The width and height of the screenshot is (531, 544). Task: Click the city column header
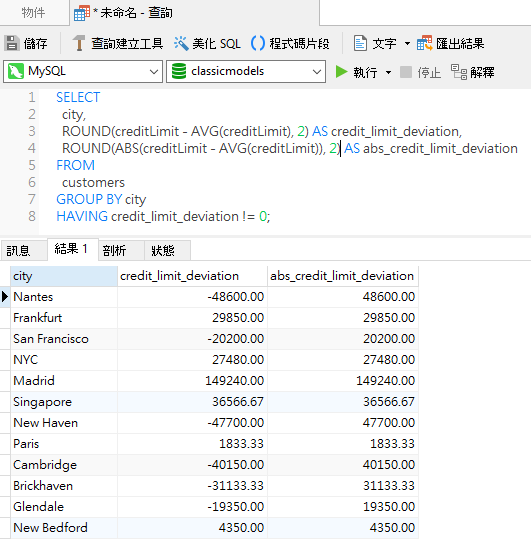(64, 276)
